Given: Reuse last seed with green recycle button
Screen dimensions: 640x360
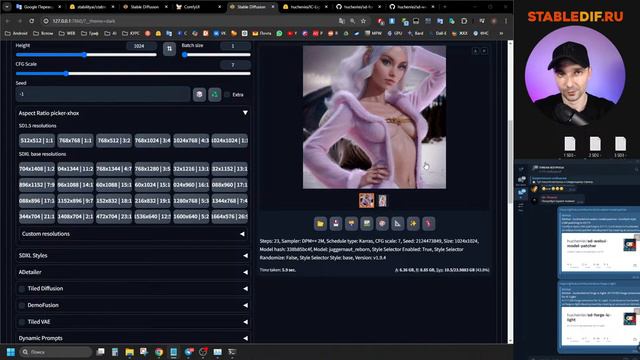Looking at the screenshot, I should tap(215, 94).
